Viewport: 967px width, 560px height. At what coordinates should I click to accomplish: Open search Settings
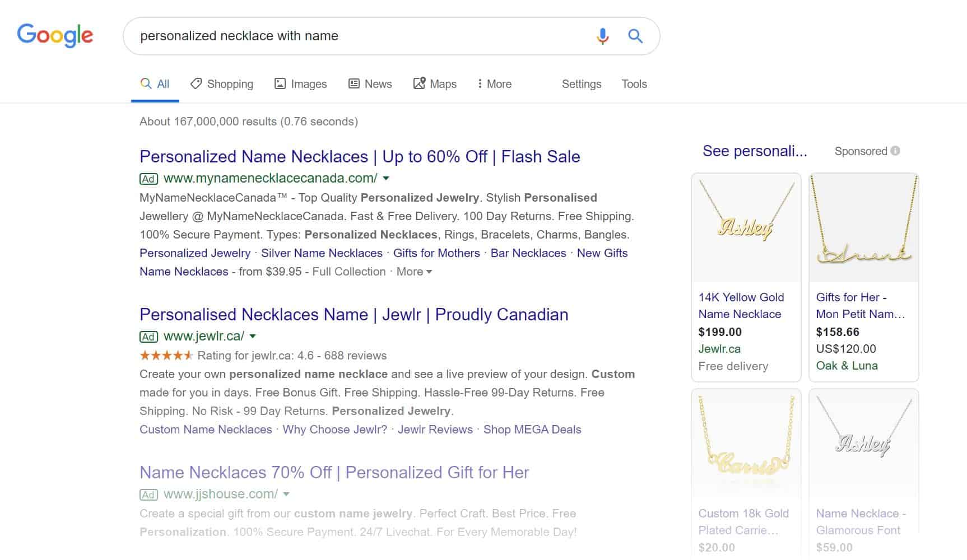[x=582, y=84]
